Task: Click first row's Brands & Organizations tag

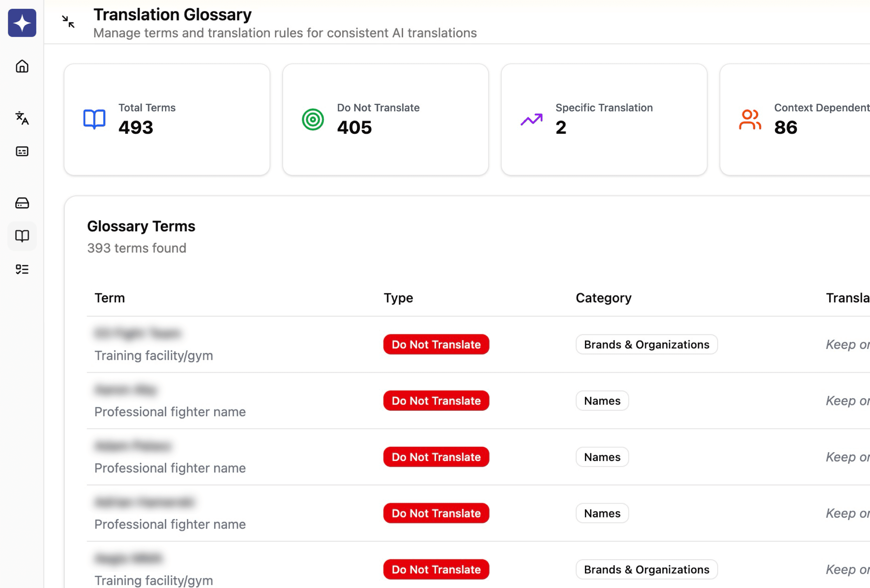Action: [x=646, y=345]
